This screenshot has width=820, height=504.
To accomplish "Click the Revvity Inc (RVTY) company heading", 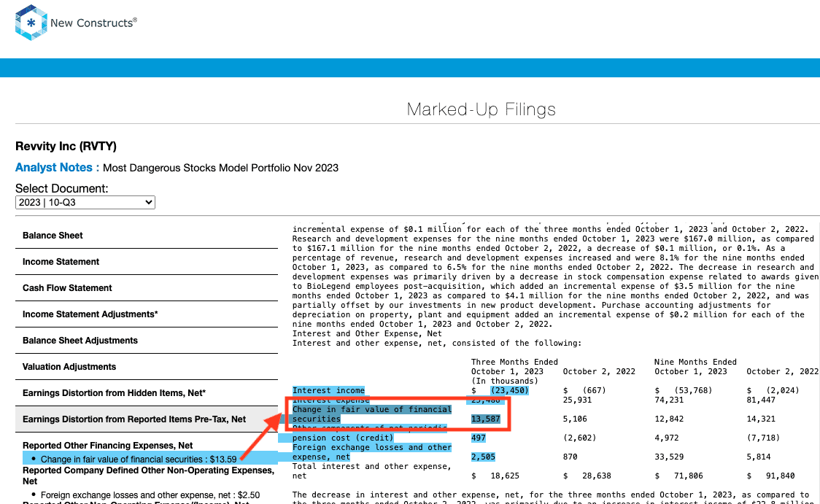I will click(x=66, y=146).
